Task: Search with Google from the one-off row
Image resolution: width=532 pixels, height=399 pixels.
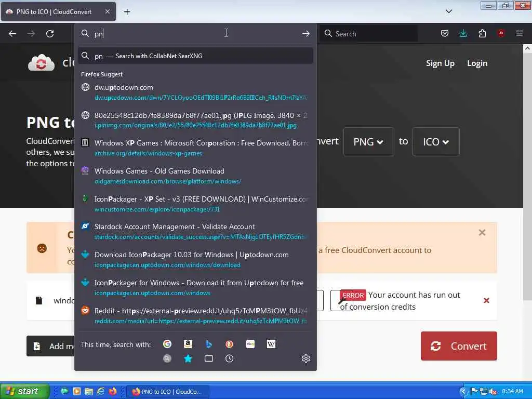Action: 167,344
